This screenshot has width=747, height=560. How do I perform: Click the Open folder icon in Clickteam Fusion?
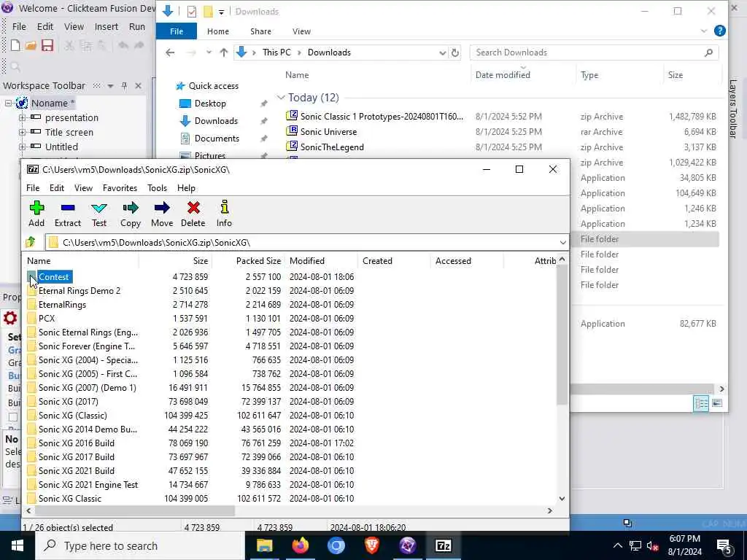[x=31, y=45]
